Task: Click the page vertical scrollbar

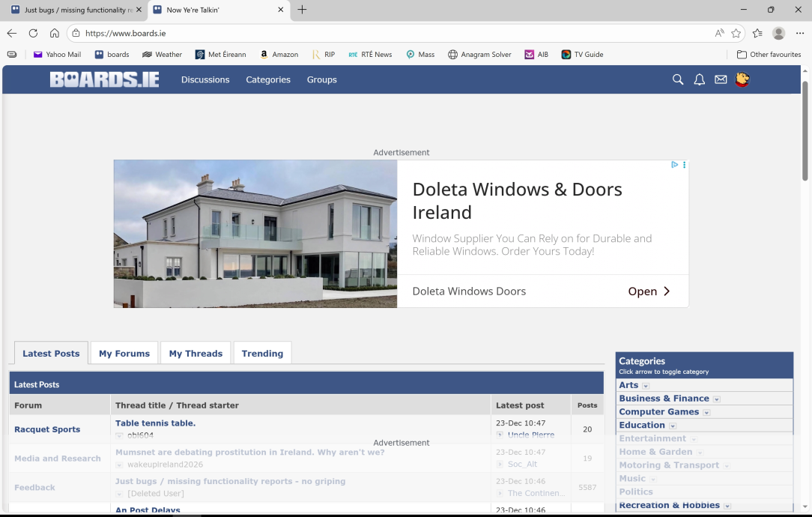Action: (x=805, y=131)
